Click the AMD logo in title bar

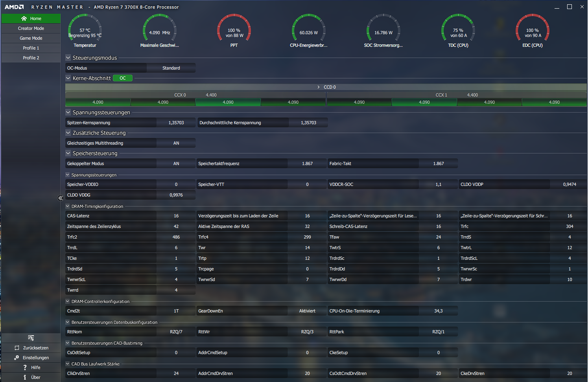click(14, 7)
